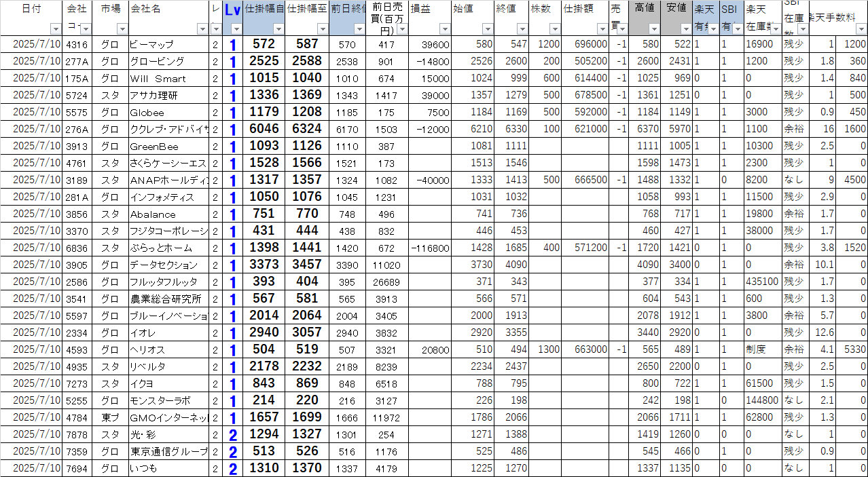Click company name Will Smart
868x477 pixels.
click(x=158, y=78)
